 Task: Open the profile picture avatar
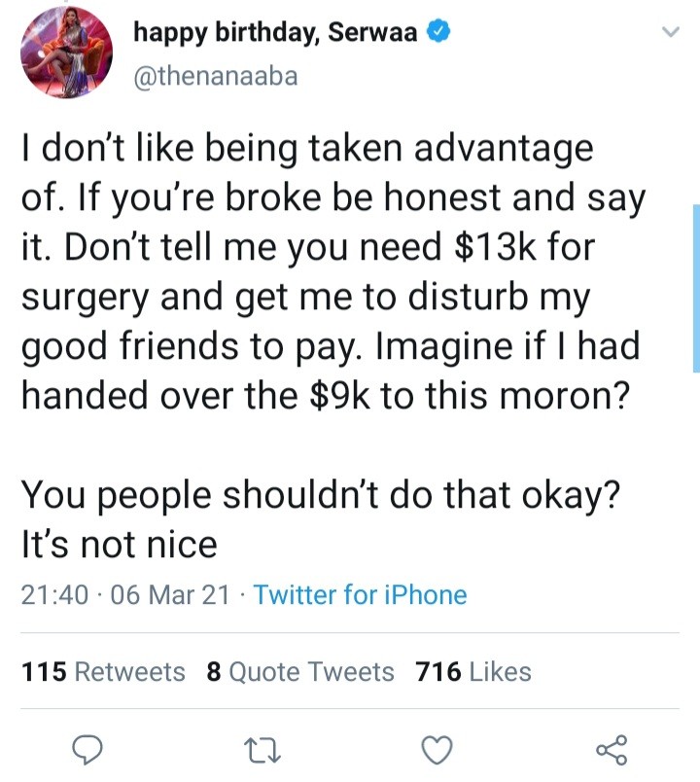[66, 53]
